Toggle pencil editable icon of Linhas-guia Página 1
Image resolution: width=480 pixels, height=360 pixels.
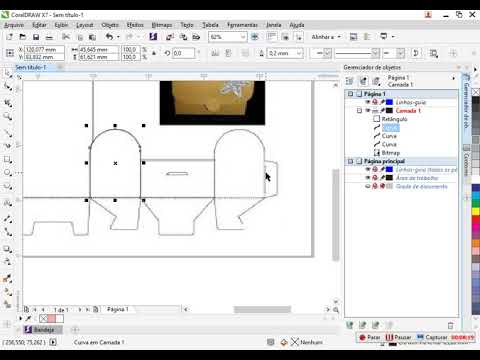click(x=382, y=102)
